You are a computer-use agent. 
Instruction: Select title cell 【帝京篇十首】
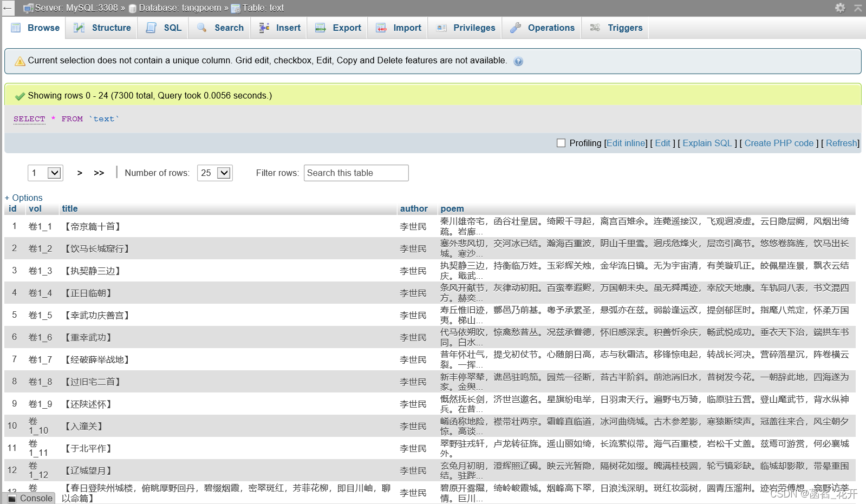click(x=92, y=226)
